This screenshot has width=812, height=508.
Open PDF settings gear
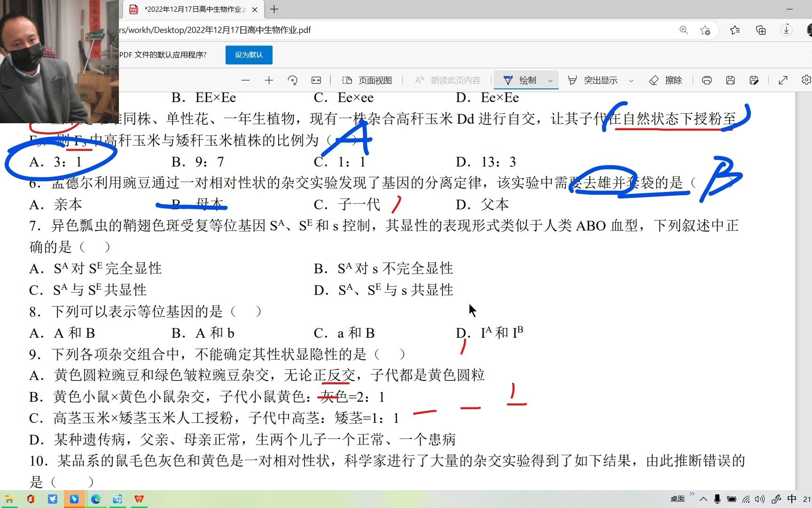point(806,80)
